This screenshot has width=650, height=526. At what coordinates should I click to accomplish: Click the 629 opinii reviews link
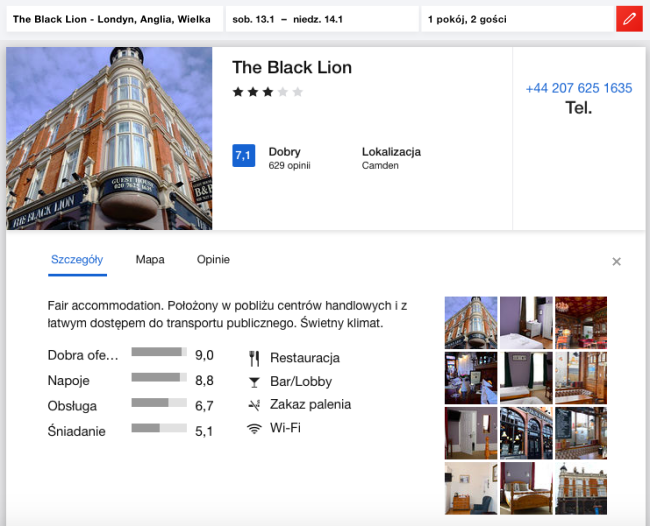[x=290, y=166]
